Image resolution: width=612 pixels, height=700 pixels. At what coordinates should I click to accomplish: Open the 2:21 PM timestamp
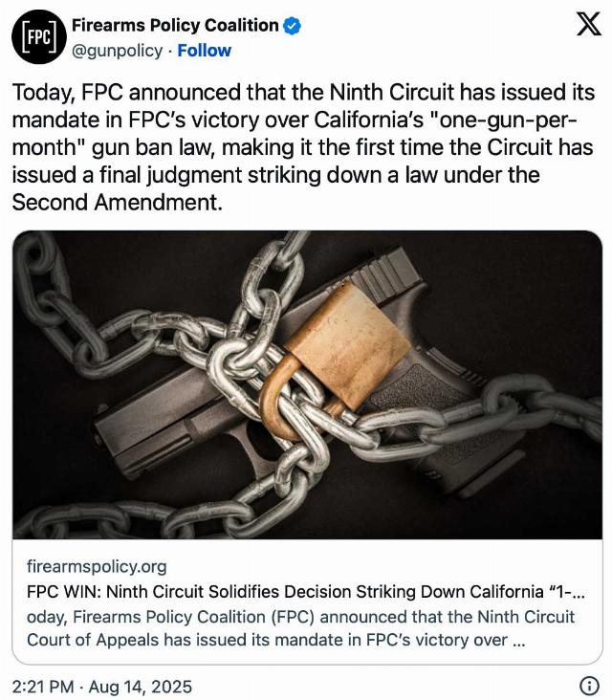point(42,687)
